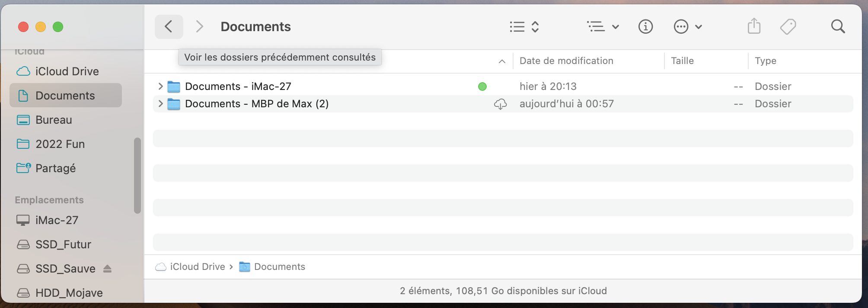
Task: Open the ellipsis actions menu
Action: click(687, 27)
